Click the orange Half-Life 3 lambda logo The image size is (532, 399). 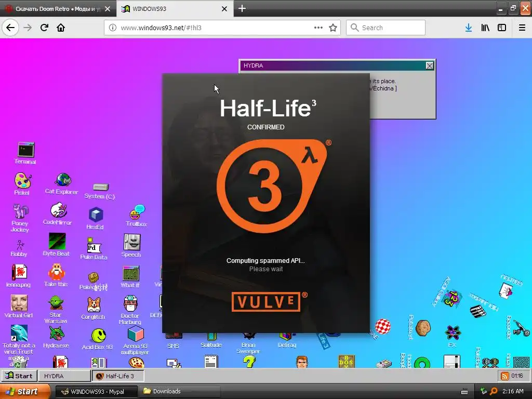tap(271, 186)
